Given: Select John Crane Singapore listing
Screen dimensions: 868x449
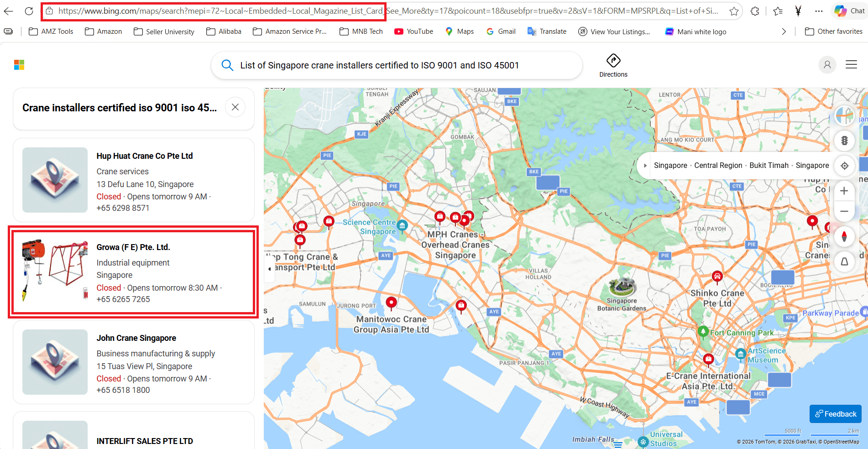Looking at the screenshot, I should coord(134,362).
